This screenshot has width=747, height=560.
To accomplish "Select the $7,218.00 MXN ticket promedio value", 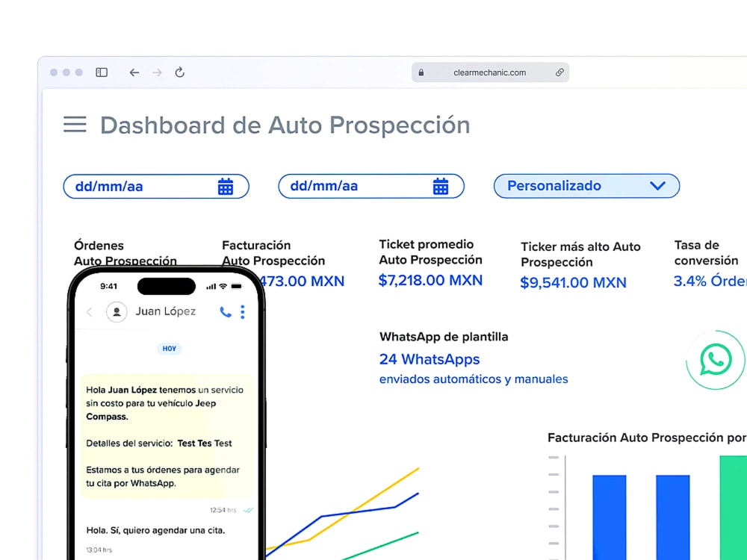I will (430, 280).
